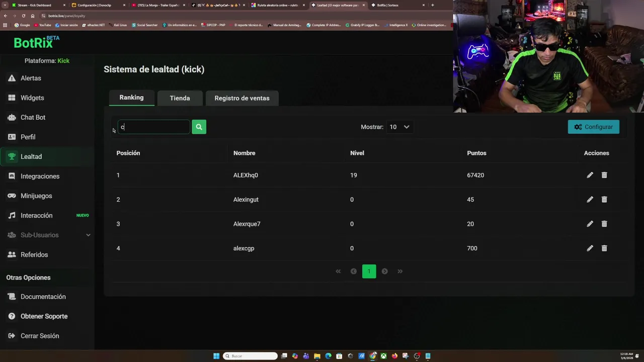Click the BotRix logo
The image size is (644, 362).
36,42
